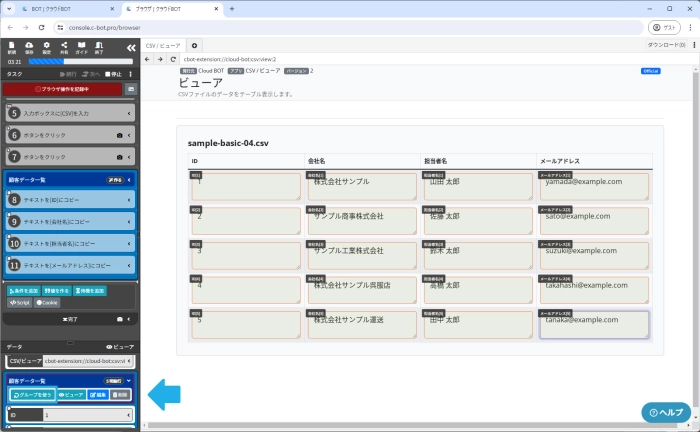This screenshot has height=432, width=700.
Task: Click the Cookie button
Action: click(x=47, y=302)
